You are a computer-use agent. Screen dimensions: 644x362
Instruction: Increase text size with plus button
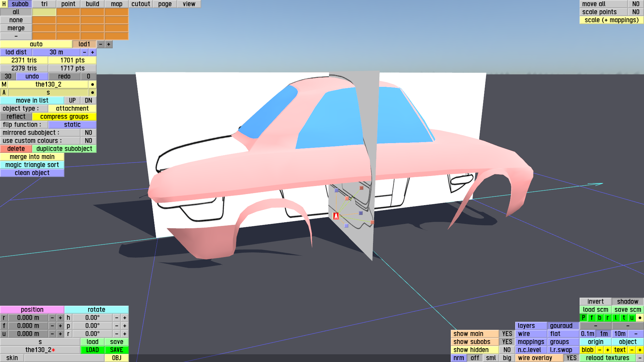[640, 350]
